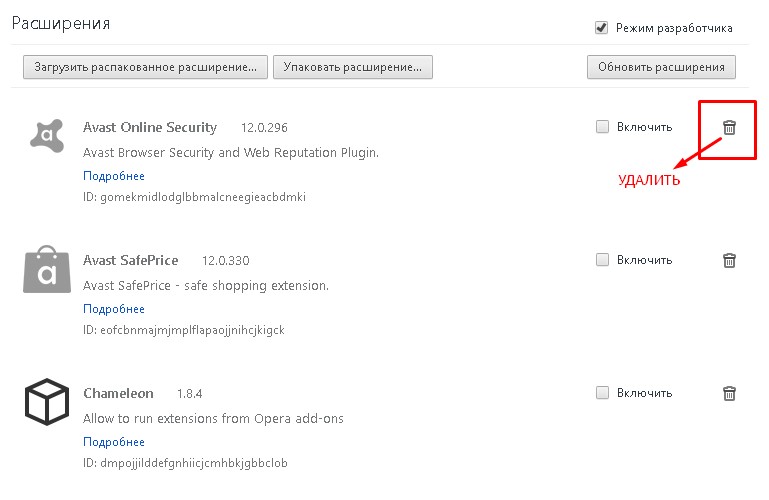The height and width of the screenshot is (500, 769).
Task: Click ID dmpojjilddefgnhiicjcmhbkjgbbclob
Action: click(x=185, y=463)
